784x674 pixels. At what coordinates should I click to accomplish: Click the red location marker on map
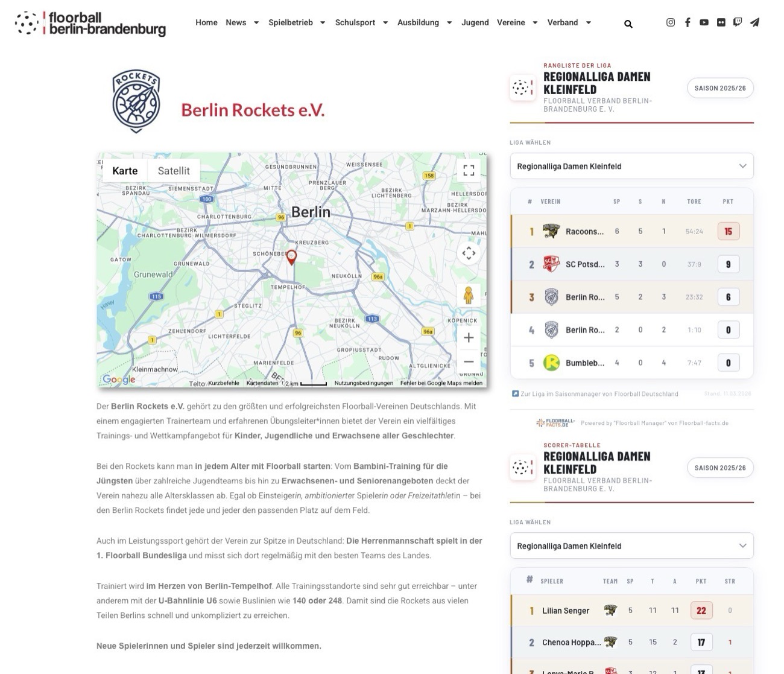[x=291, y=257]
